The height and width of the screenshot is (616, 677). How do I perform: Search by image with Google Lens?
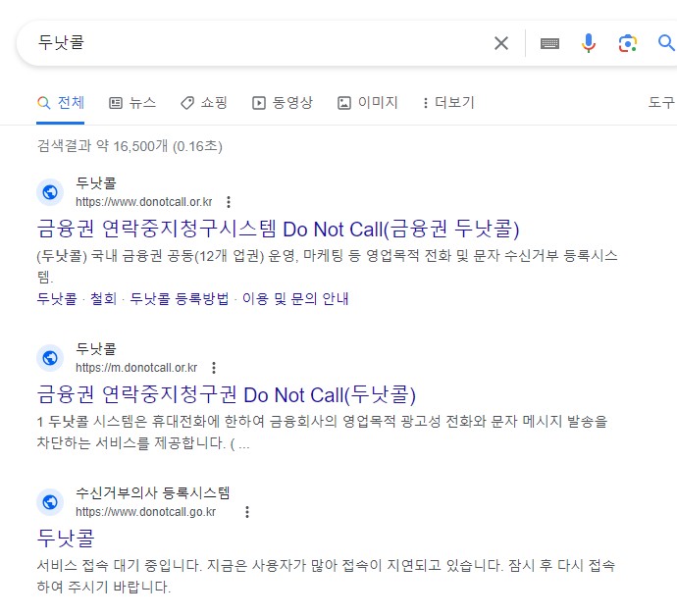[x=628, y=43]
